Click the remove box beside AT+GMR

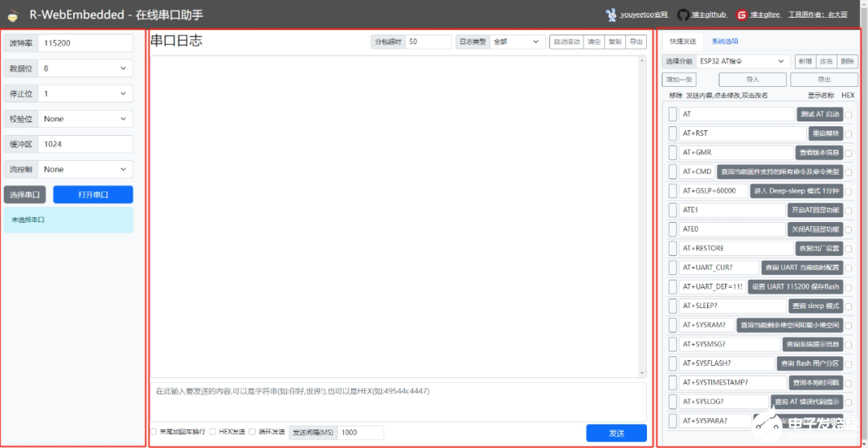pos(673,153)
